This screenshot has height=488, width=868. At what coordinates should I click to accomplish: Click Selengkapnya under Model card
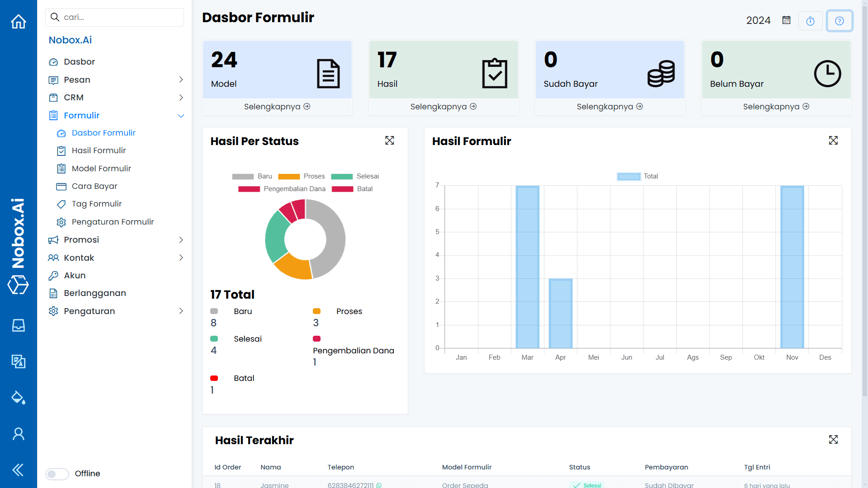(x=277, y=107)
